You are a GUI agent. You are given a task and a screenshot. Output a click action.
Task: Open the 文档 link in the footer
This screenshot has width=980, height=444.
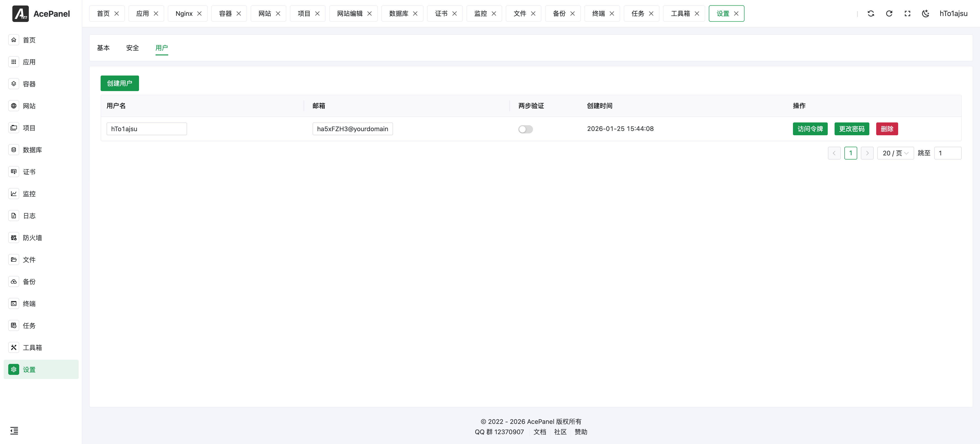point(540,432)
